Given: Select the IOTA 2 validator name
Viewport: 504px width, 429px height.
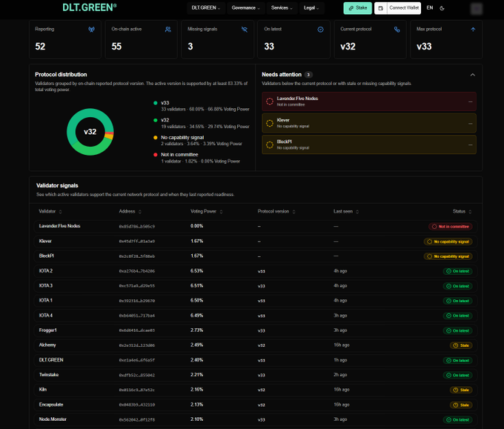Looking at the screenshot, I should click(46, 271).
